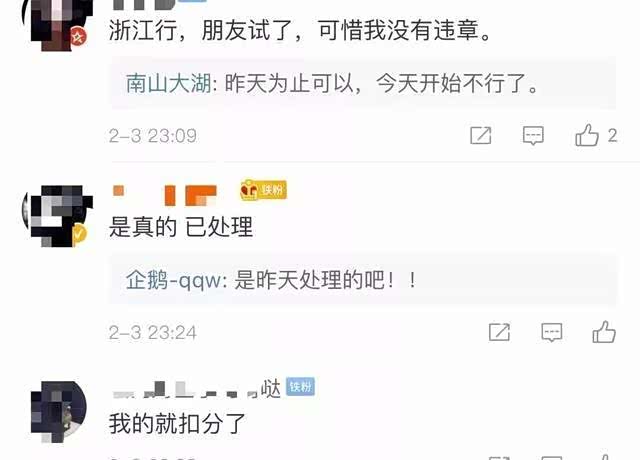Tap the gold 铁粉 crown badge

coord(263,190)
